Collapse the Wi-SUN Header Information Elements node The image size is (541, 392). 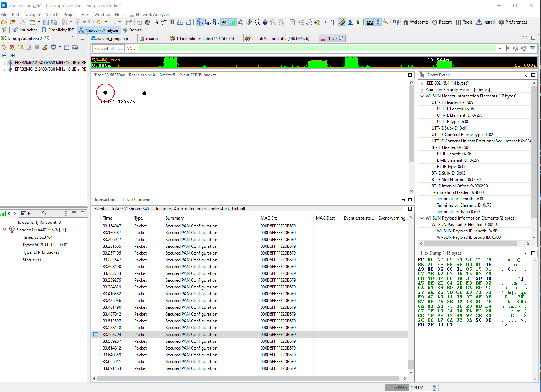coord(422,96)
